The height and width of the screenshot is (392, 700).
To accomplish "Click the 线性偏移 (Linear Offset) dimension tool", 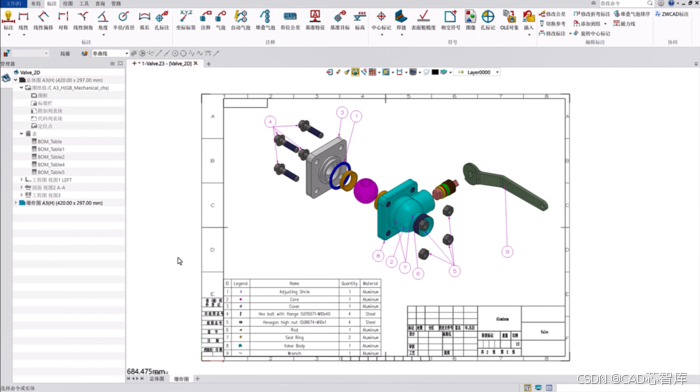I will pos(43,20).
